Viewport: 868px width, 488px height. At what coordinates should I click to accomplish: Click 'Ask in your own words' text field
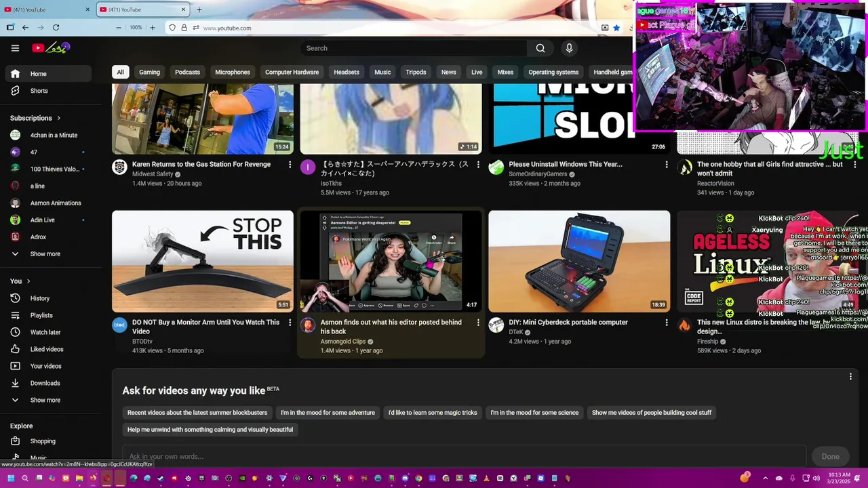[464, 456]
